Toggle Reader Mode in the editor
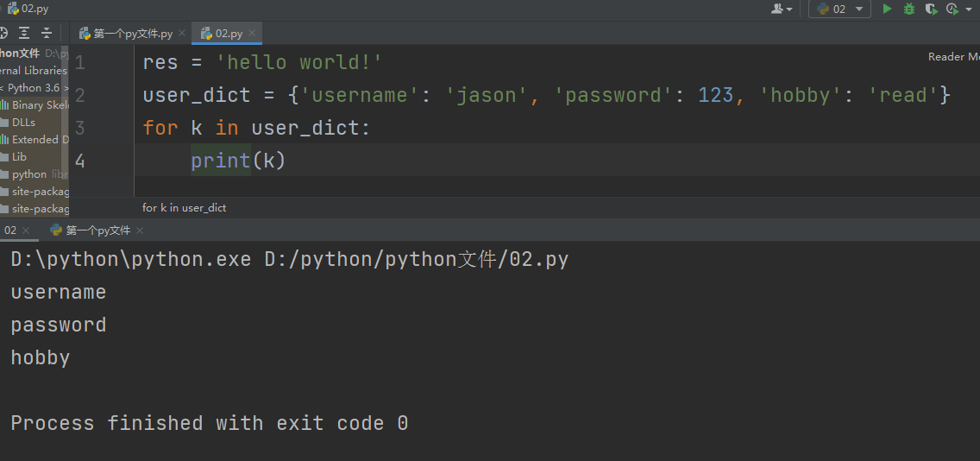This screenshot has width=980, height=461. pyautogui.click(x=952, y=57)
